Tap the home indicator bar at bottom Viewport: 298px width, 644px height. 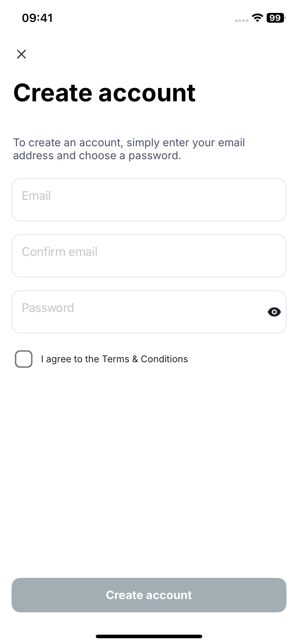tap(149, 636)
